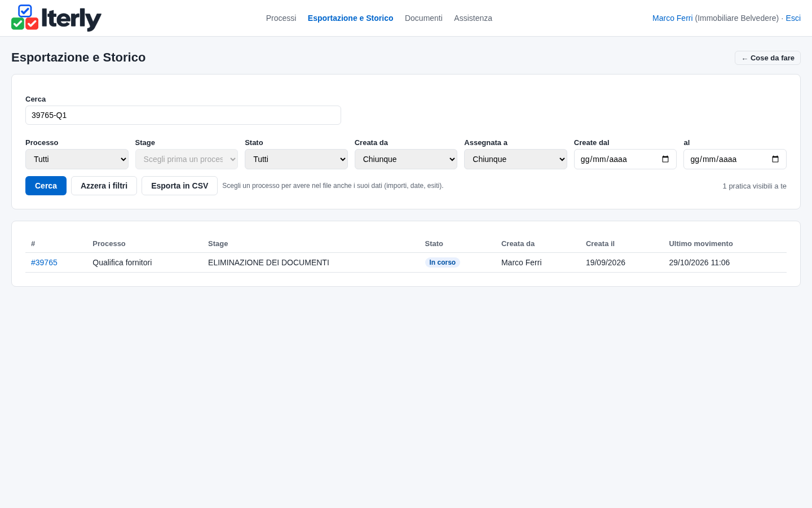
Task: Expand the Stato filter dropdown
Action: click(296, 159)
